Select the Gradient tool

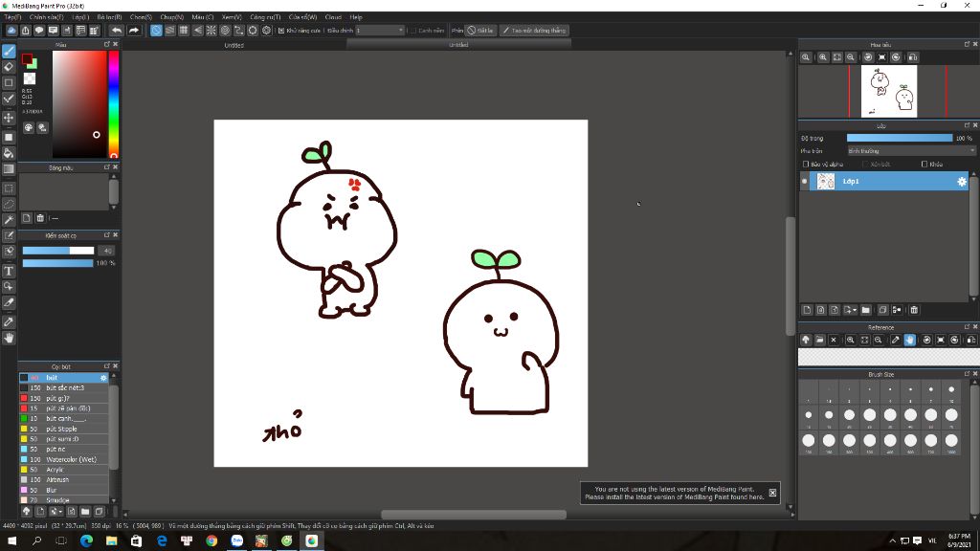point(9,168)
